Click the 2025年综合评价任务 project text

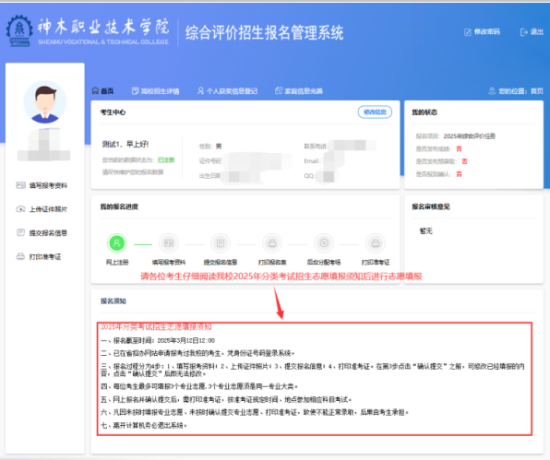tap(469, 136)
